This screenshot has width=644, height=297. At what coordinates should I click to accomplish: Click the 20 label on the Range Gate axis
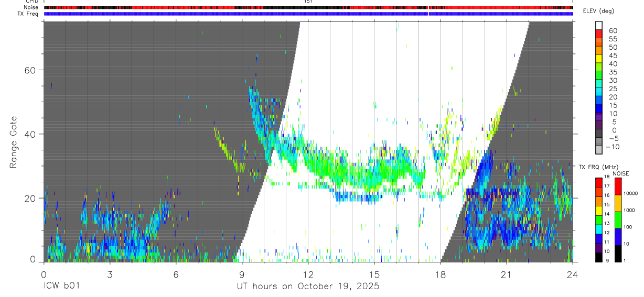pyautogui.click(x=30, y=198)
